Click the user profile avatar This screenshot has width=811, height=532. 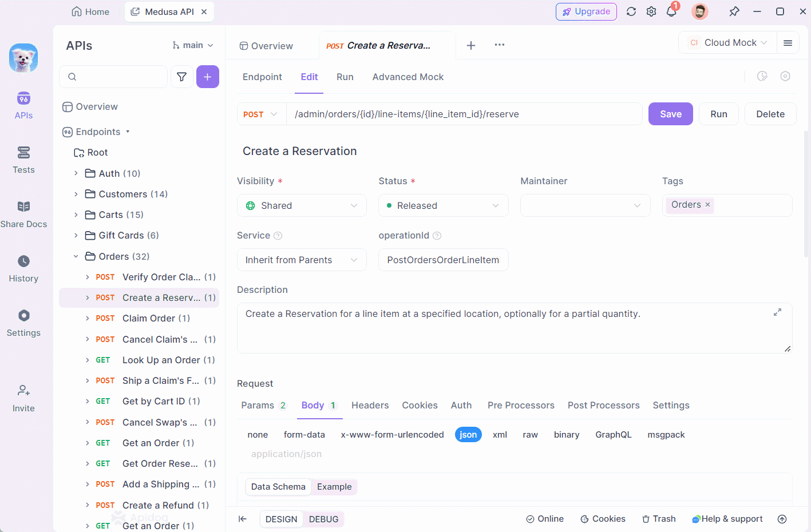tap(699, 11)
